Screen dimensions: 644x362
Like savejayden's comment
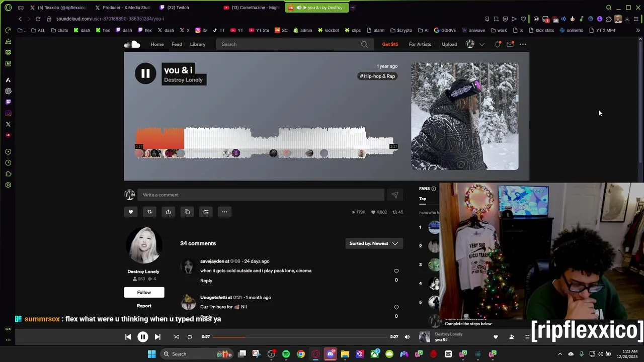click(x=396, y=271)
